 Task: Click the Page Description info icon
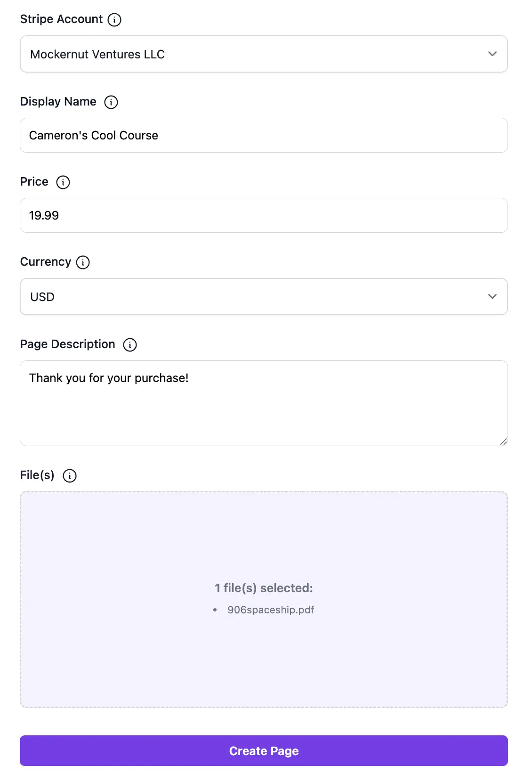pyautogui.click(x=130, y=345)
